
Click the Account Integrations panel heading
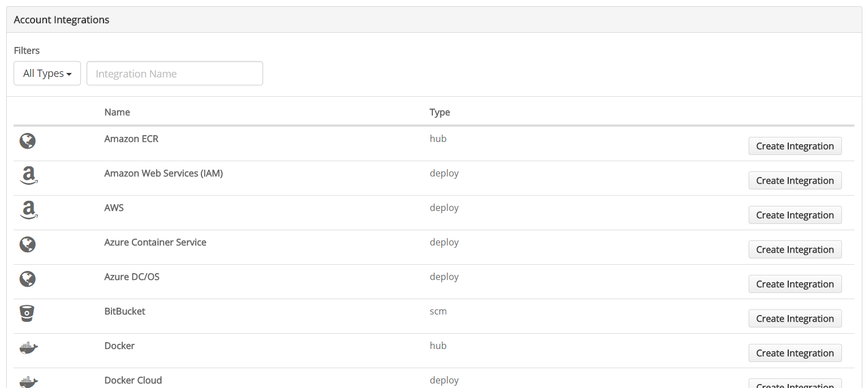pyautogui.click(x=62, y=20)
